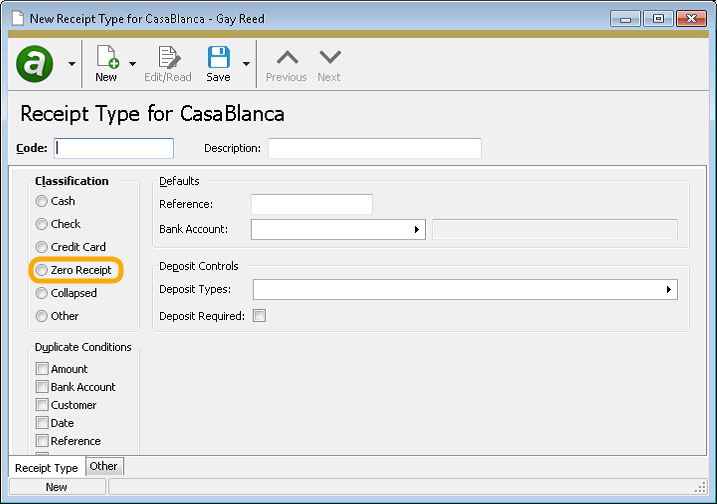Go to Next record arrow
This screenshot has width=717, height=504.
(329, 58)
